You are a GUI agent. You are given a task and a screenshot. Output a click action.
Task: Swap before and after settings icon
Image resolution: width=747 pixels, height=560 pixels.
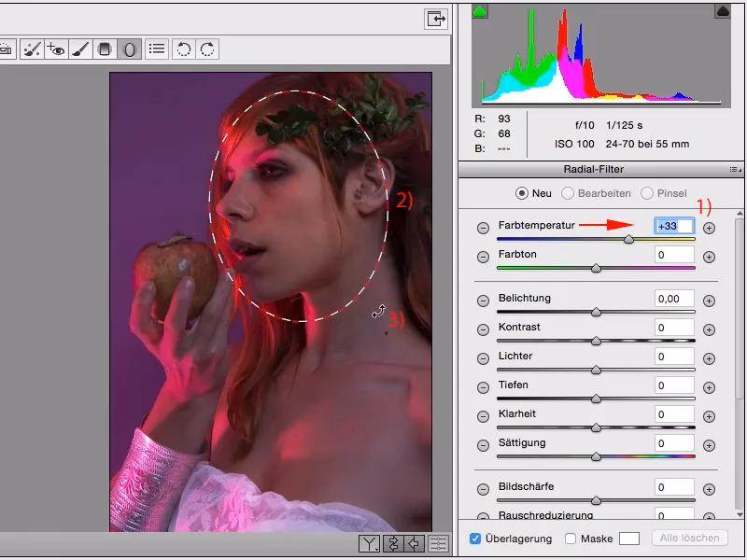click(x=393, y=544)
